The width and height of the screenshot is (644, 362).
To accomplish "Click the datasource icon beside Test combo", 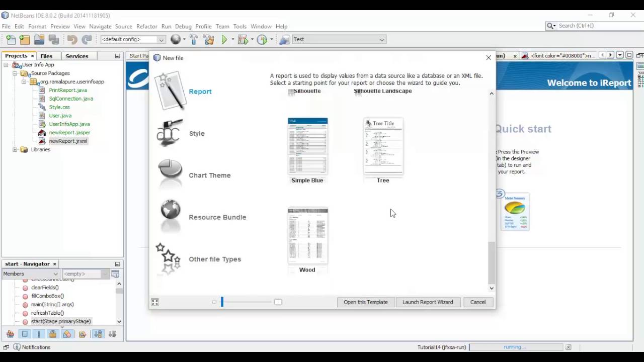I will [284, 39].
